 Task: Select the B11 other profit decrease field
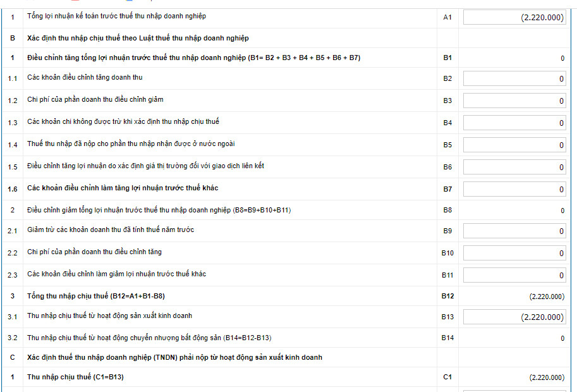pyautogui.click(x=514, y=276)
